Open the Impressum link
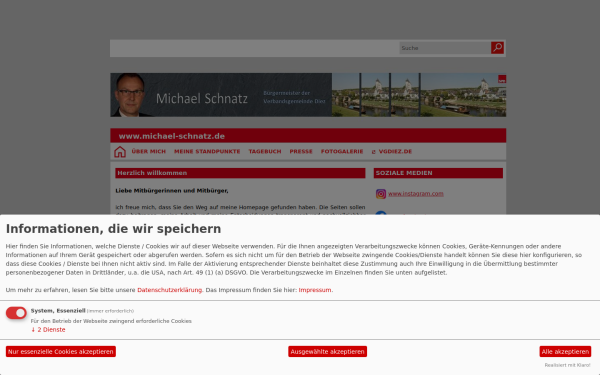The image size is (600, 375). coord(315,290)
